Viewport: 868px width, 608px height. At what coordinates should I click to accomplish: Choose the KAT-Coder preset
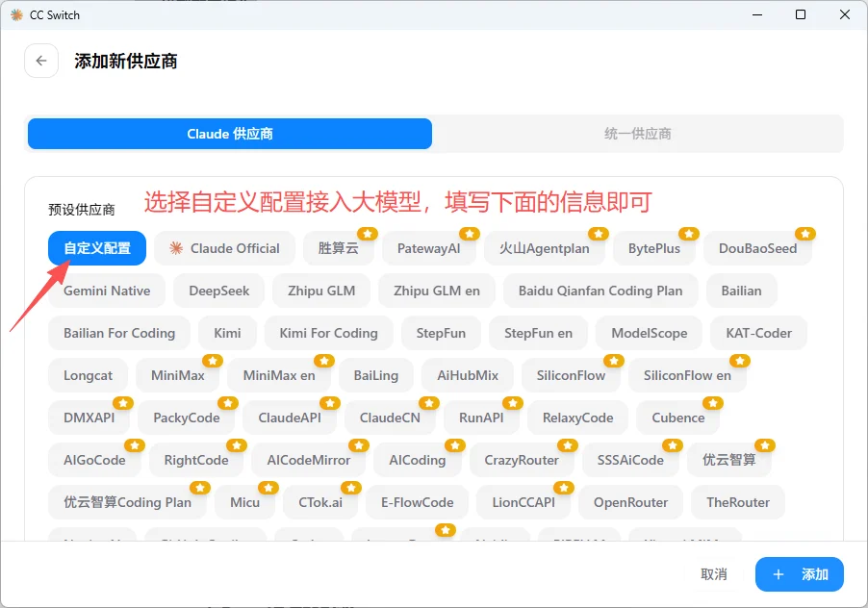click(759, 333)
